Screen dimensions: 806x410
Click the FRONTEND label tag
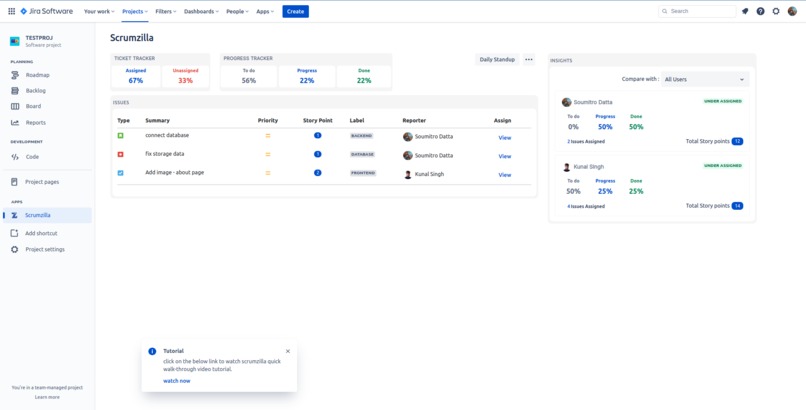pyautogui.click(x=363, y=173)
